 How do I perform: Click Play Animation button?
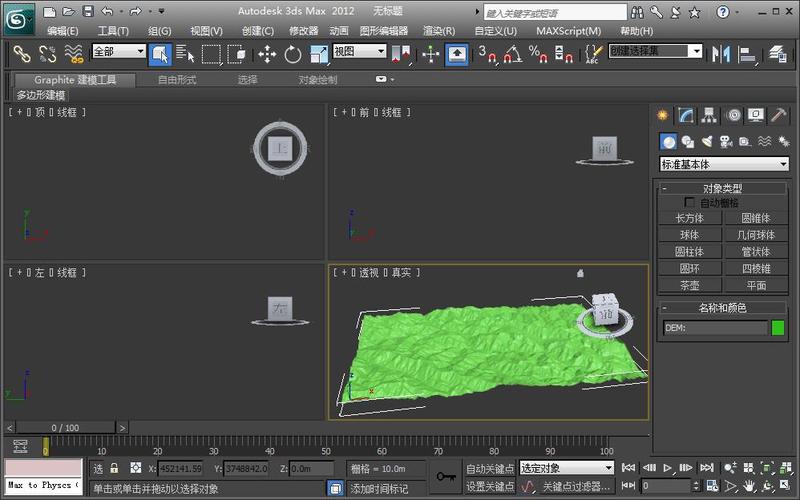point(667,468)
